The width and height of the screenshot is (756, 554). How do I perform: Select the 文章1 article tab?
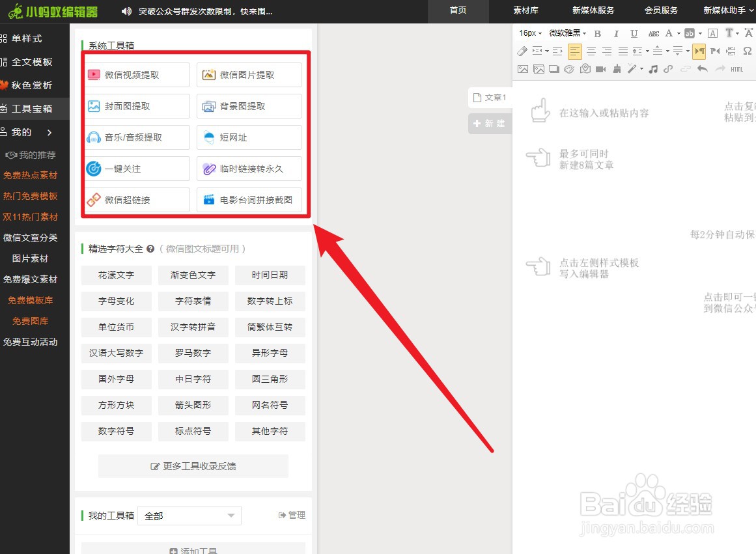click(490, 98)
